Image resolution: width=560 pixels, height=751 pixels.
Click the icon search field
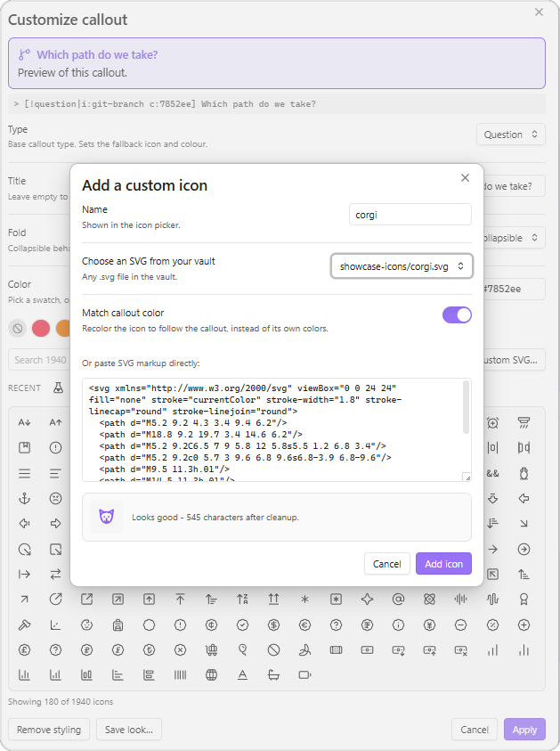point(39,360)
